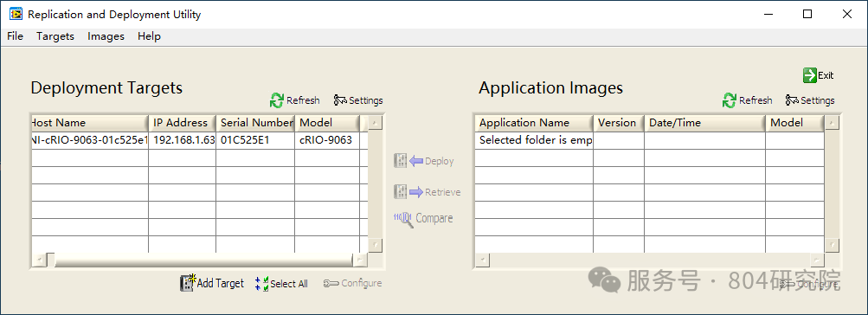Click the Version column header
This screenshot has height=315, width=868.
[x=619, y=123]
